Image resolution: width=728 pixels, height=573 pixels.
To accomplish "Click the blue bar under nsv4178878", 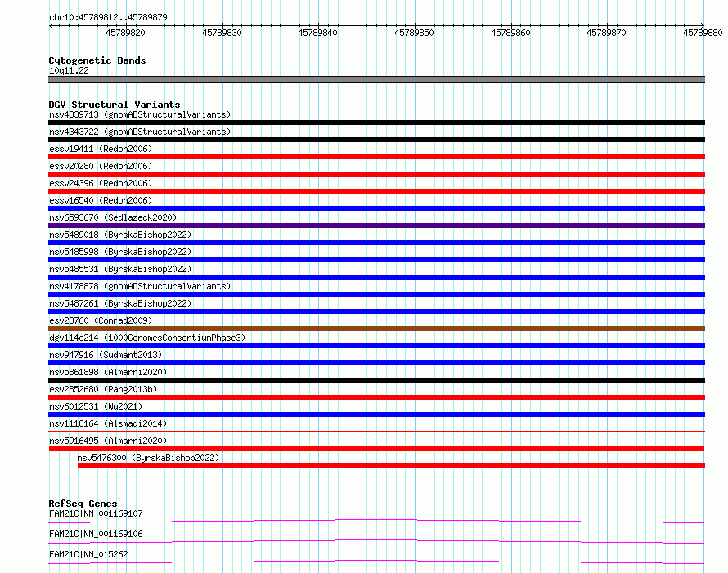I will (x=376, y=294).
